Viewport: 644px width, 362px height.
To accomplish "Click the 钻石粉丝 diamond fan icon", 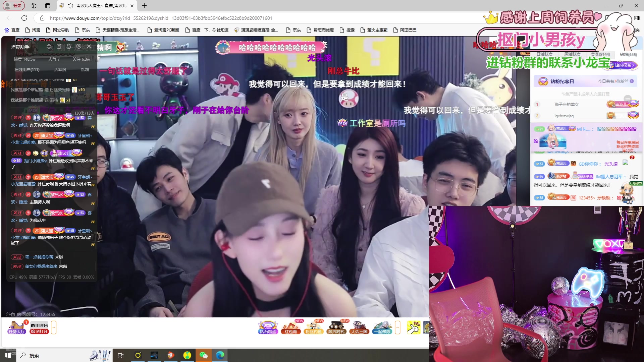I will [268, 327].
